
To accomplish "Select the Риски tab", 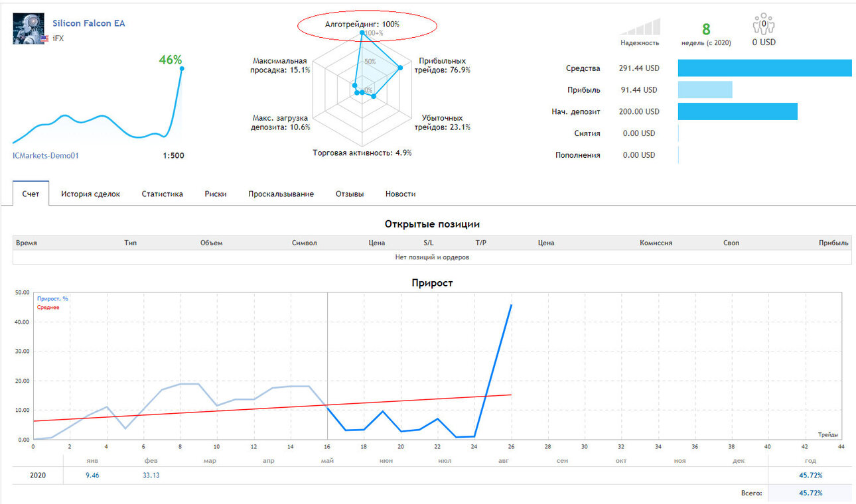I will [x=216, y=194].
